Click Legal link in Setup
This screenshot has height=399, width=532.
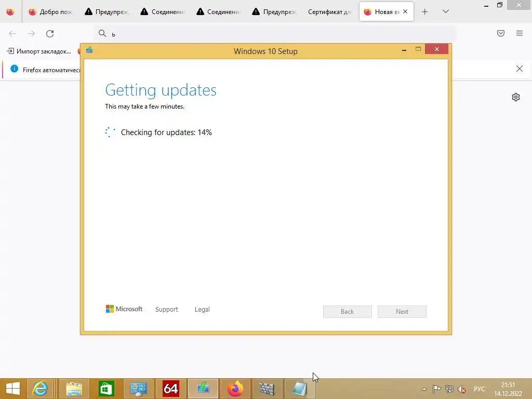click(202, 310)
